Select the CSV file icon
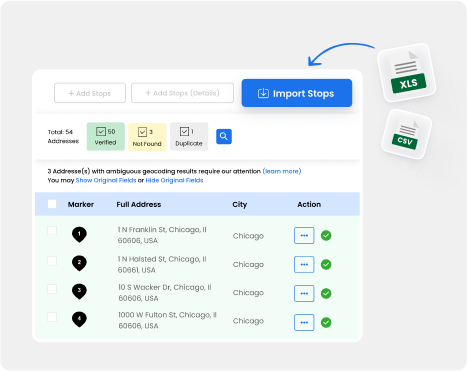 coord(406,135)
